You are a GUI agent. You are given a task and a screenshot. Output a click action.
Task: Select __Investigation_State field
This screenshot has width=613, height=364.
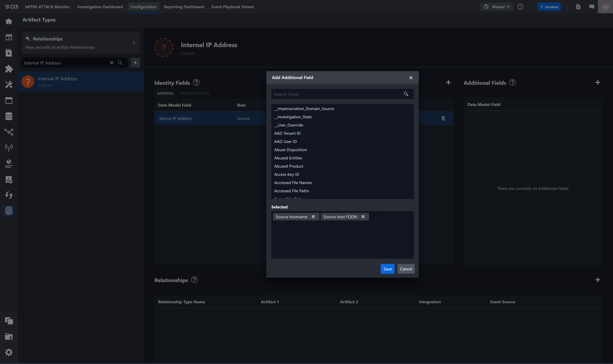[x=342, y=117]
